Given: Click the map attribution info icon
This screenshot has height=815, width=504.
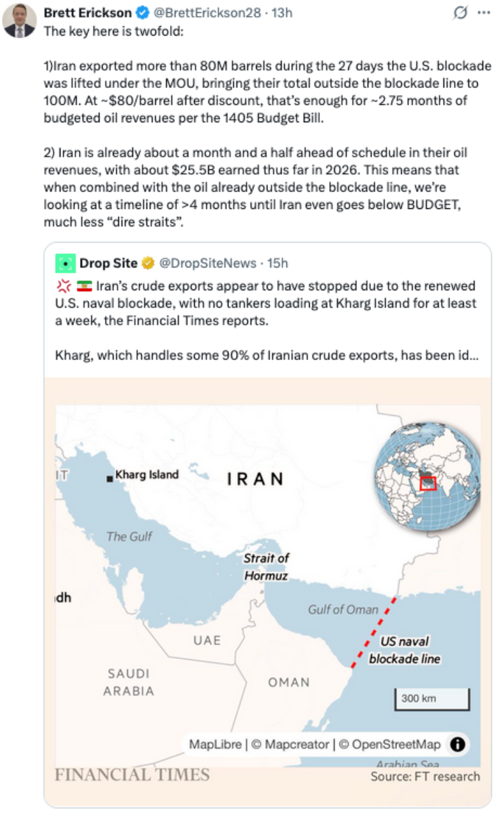Looking at the screenshot, I should [x=457, y=744].
